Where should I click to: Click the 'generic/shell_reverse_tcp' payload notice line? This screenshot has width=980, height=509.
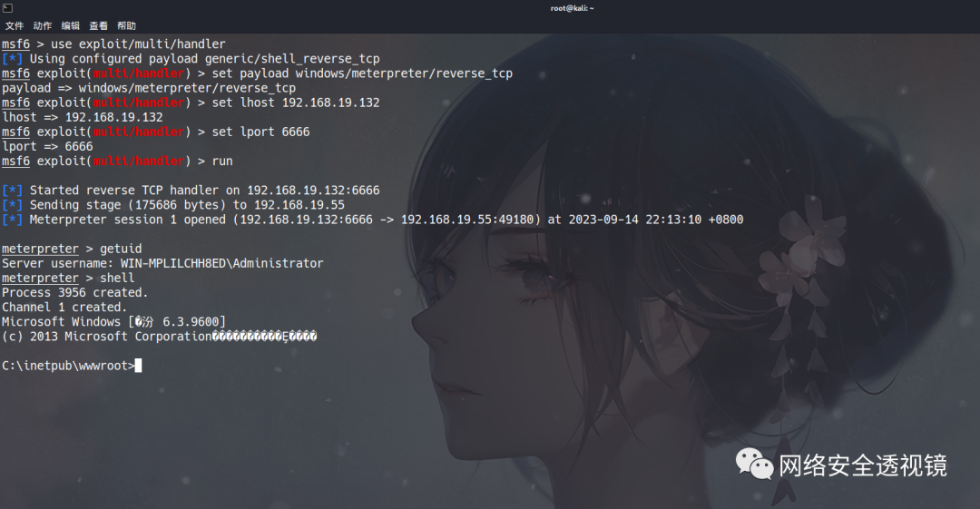tap(191, 59)
